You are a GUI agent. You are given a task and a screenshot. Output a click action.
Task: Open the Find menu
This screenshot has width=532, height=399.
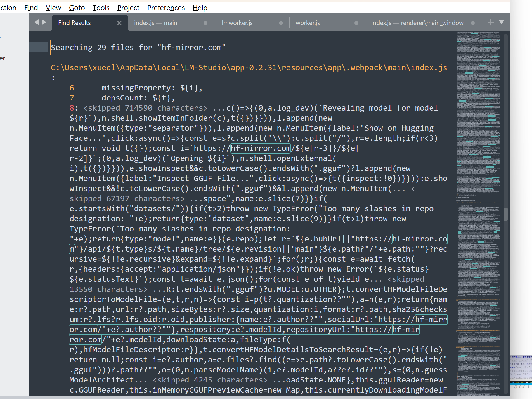(31, 8)
